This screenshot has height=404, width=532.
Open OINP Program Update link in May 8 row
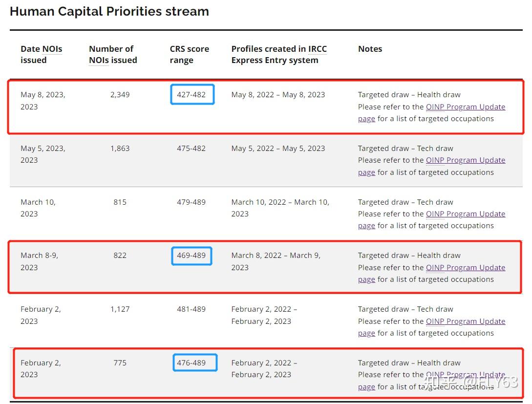pyautogui.click(x=466, y=107)
